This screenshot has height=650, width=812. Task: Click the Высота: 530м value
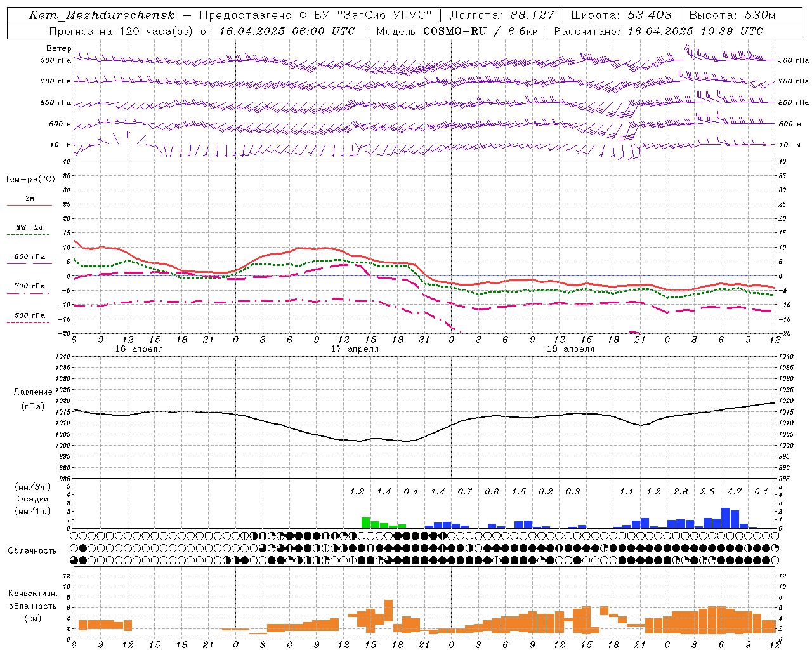coord(732,15)
